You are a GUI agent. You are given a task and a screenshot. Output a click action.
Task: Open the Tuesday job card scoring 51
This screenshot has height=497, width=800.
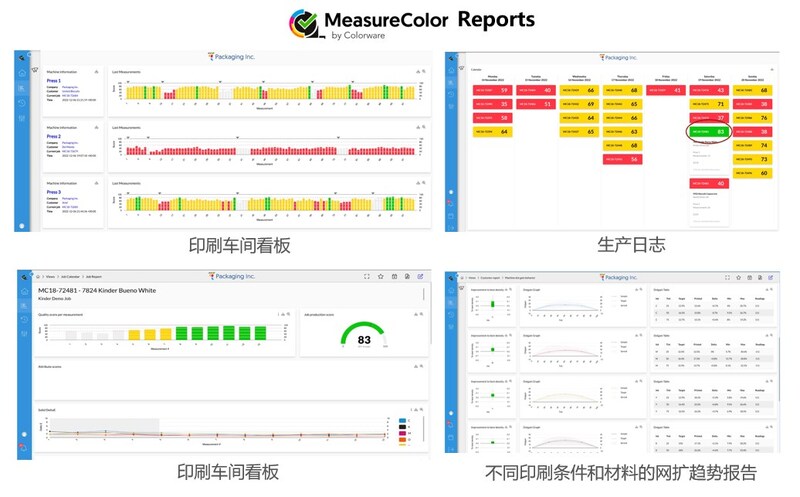pyautogui.click(x=536, y=104)
